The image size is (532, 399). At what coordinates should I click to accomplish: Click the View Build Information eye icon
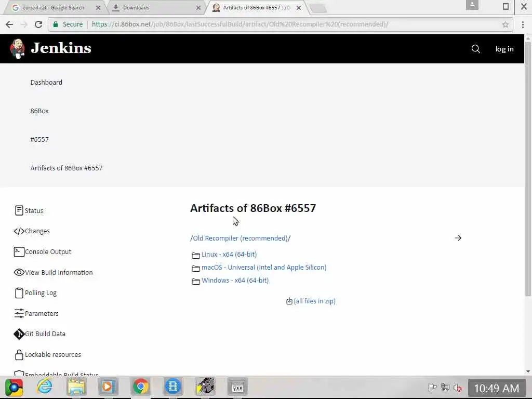click(x=19, y=272)
